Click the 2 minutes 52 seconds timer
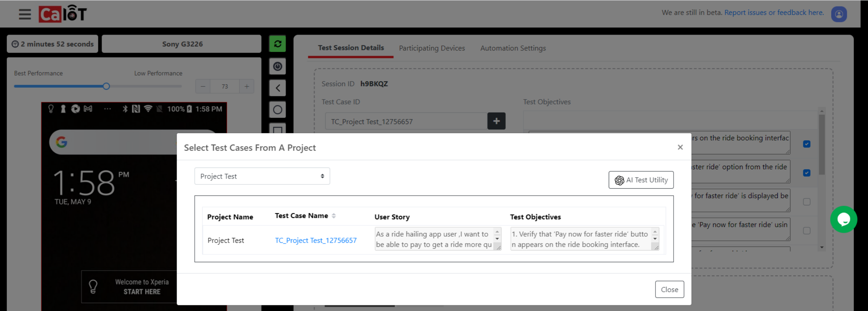The height and width of the screenshot is (311, 868). [52, 44]
